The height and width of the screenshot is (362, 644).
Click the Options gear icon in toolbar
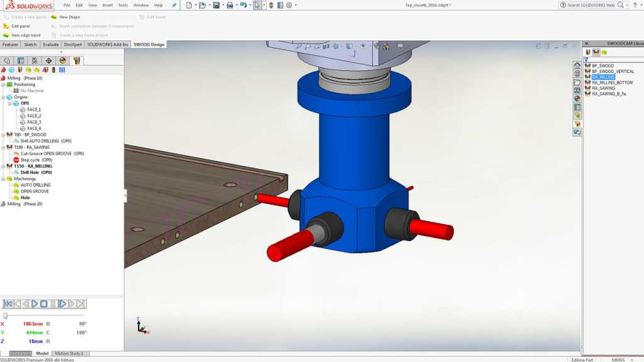(289, 5)
